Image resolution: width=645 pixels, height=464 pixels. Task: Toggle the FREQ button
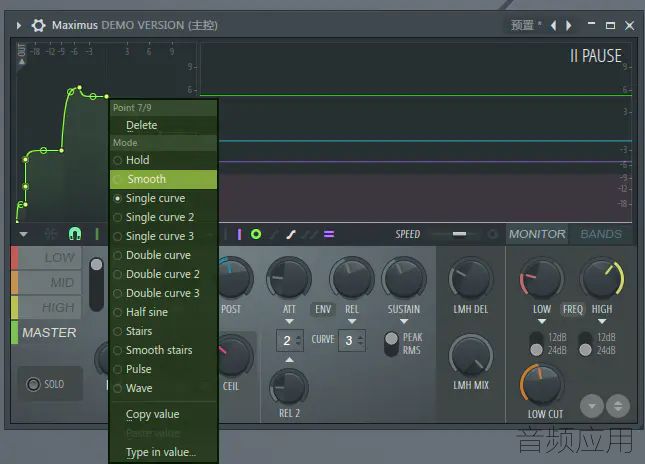(x=573, y=309)
